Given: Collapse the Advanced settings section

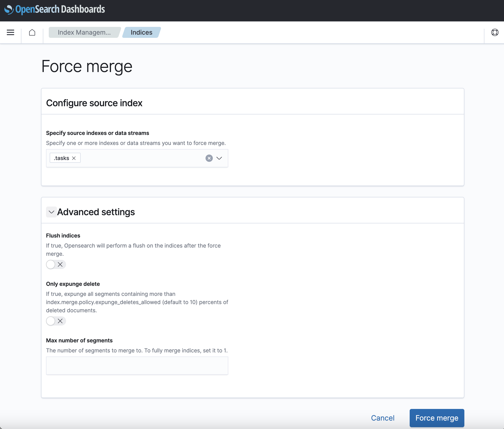Looking at the screenshot, I should pyautogui.click(x=51, y=212).
